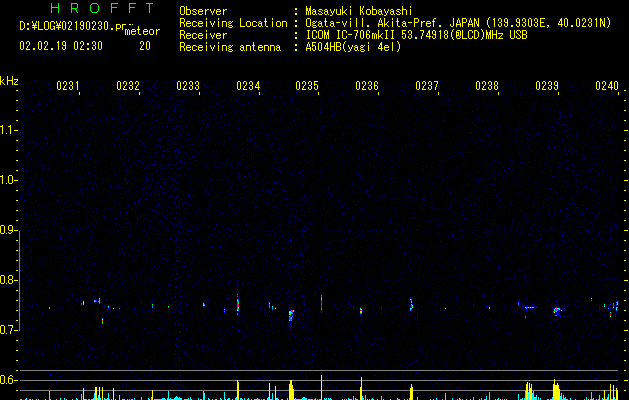Click the yellow power spike at 0236
Viewport: 629px width, 400px height.
pos(361,388)
